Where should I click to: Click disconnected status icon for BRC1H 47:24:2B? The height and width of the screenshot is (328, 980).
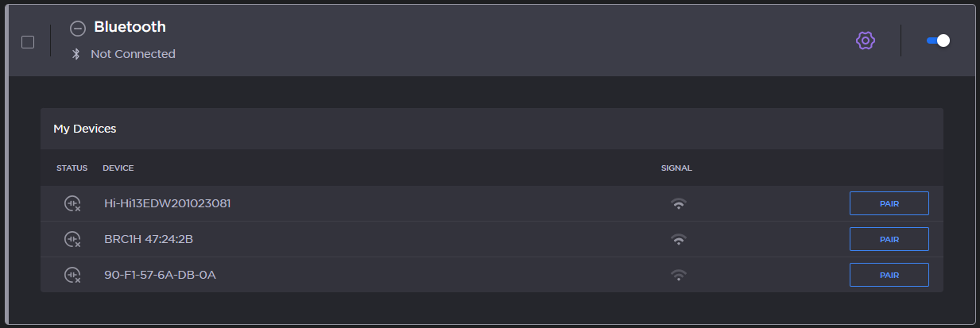72,239
